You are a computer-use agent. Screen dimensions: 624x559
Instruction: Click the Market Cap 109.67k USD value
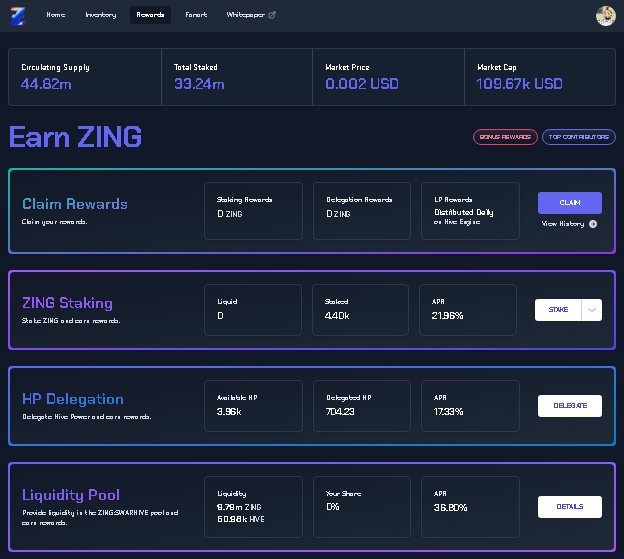519,84
